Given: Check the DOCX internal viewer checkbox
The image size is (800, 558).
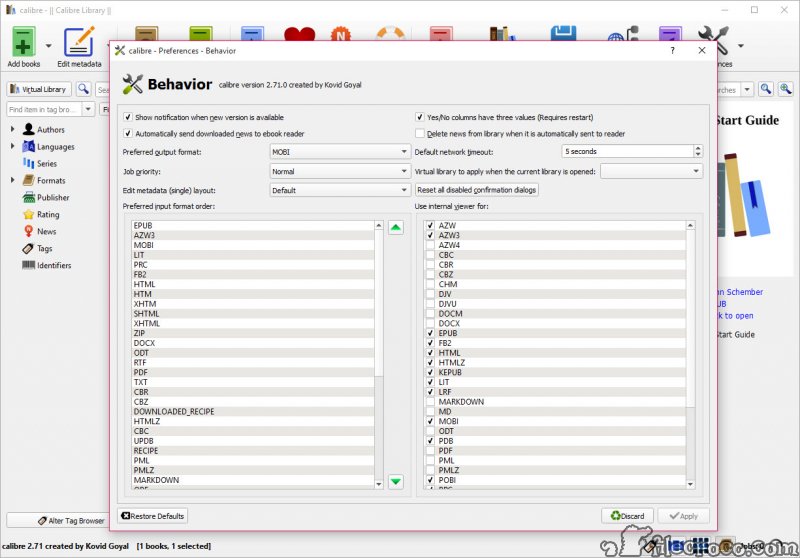Looking at the screenshot, I should point(430,323).
